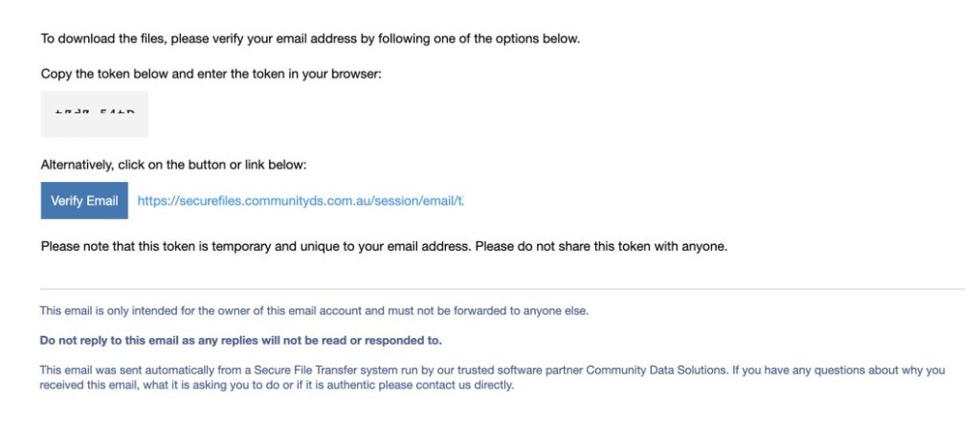The width and height of the screenshot is (980, 428).
Task: Click the 'This email is only intended' footer line
Action: pos(314,310)
